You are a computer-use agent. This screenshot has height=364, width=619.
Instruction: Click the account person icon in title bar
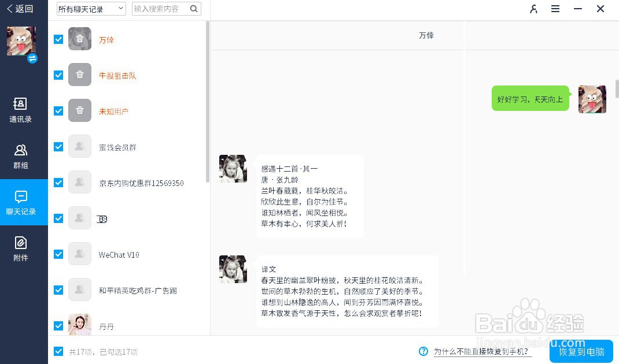[533, 9]
